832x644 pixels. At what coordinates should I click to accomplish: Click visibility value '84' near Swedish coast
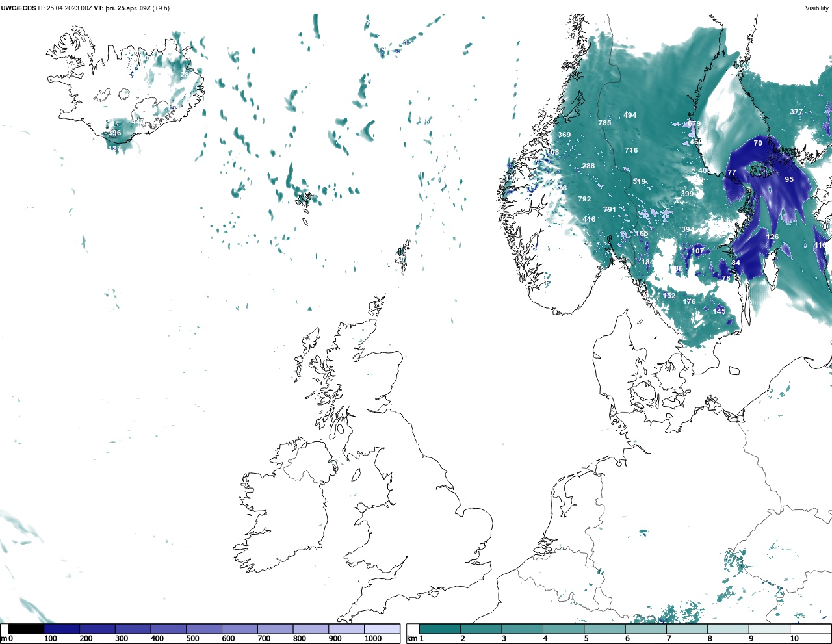(x=736, y=263)
